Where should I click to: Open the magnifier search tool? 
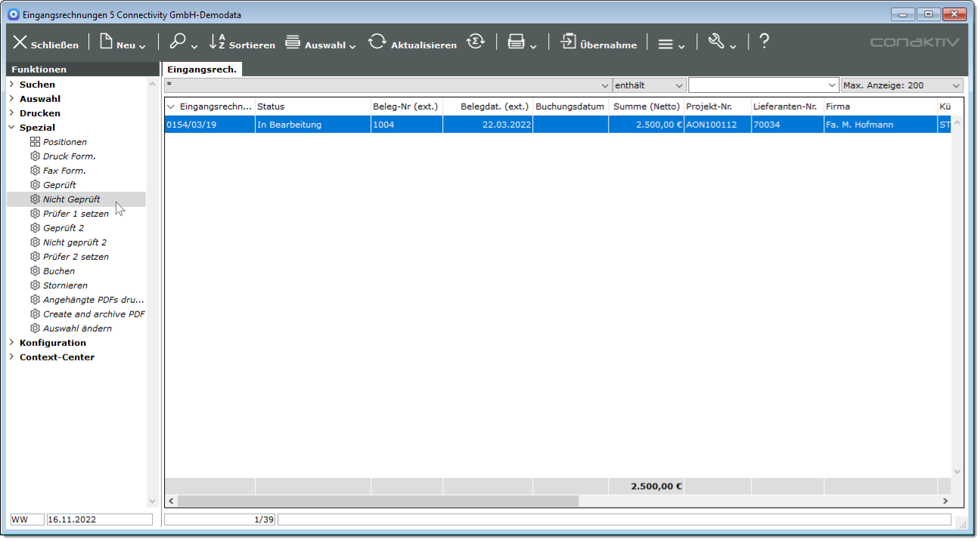coord(182,43)
